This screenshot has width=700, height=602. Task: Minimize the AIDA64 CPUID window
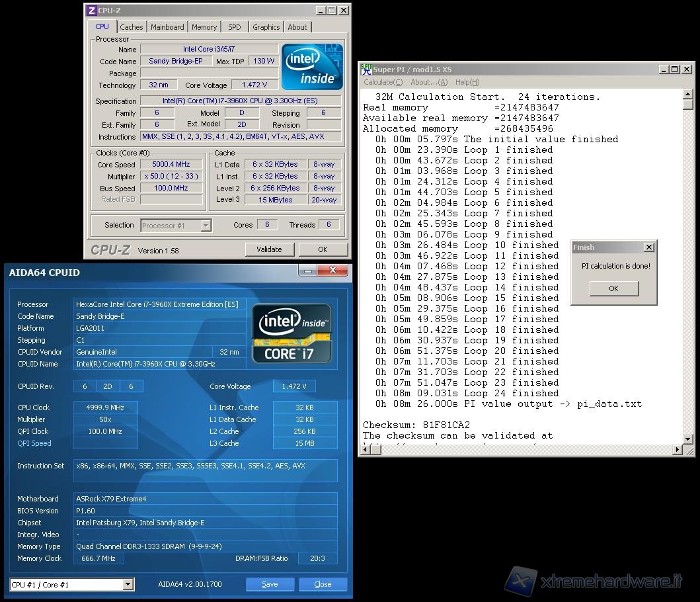tap(307, 271)
